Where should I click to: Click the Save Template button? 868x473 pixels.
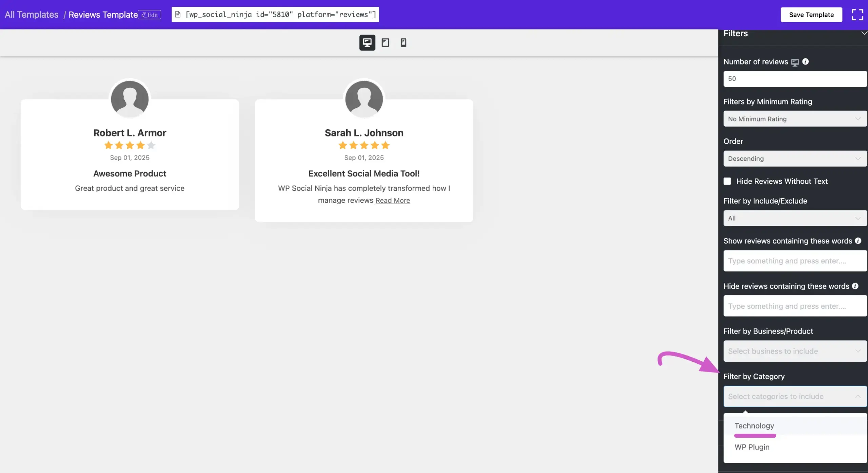811,15
